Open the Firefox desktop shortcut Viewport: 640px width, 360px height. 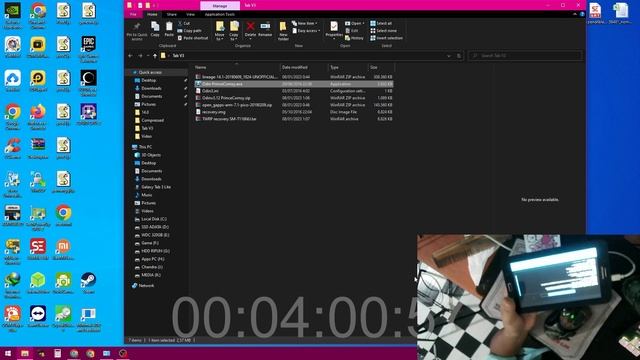38,117
